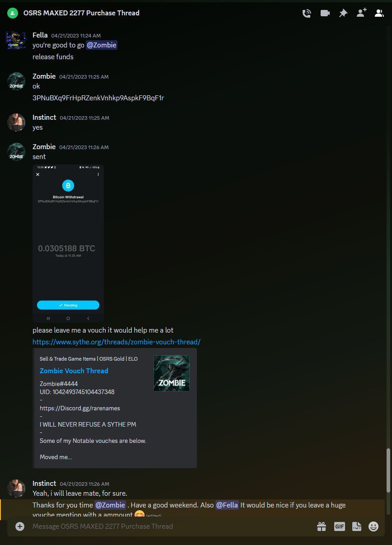
Task: Click Fella's avatar
Action: [x=16, y=40]
